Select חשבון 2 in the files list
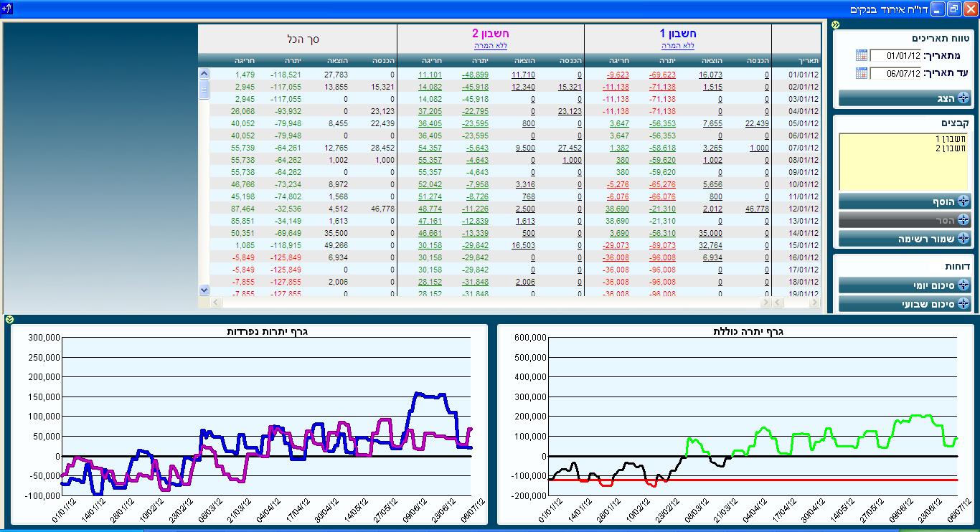Screen dimensions: 980x532 pyautogui.click(x=951, y=148)
